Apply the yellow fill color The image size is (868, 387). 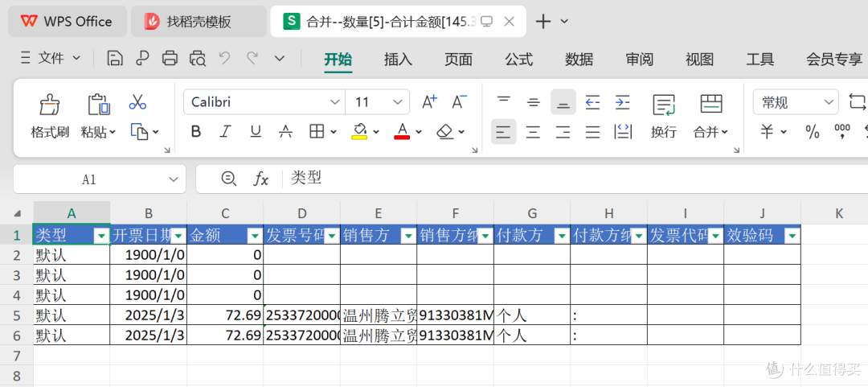click(x=360, y=131)
